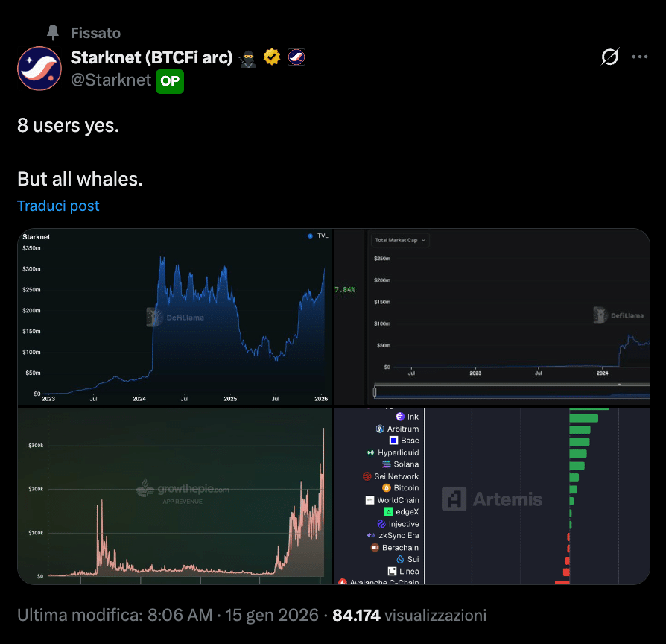Click the pinned pin icon
This screenshot has height=644, width=666.
[x=53, y=33]
